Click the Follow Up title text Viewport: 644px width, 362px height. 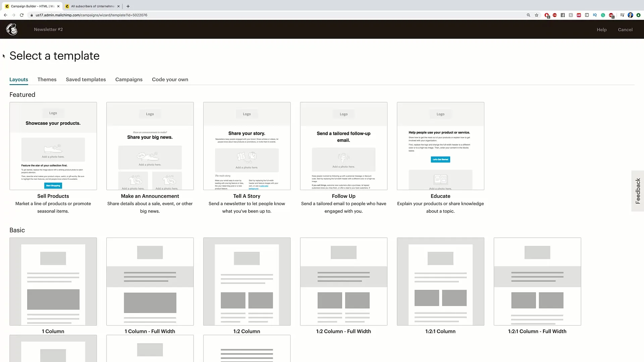(x=344, y=196)
